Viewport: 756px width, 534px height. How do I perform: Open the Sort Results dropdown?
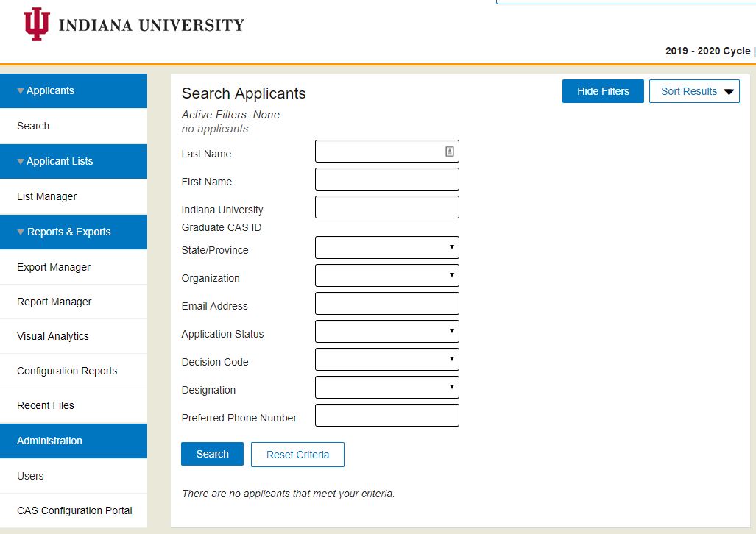click(694, 91)
